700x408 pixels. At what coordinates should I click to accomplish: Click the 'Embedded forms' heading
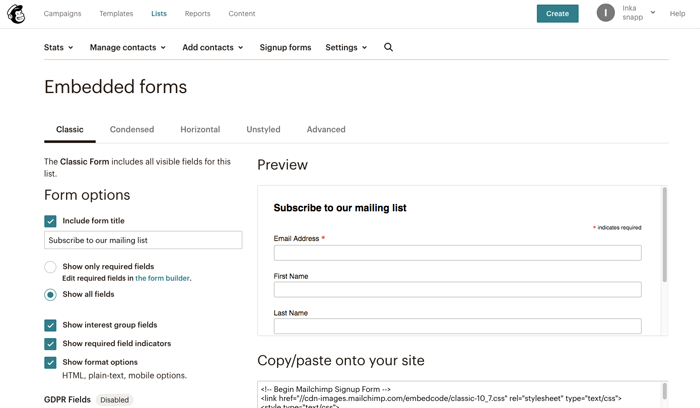pos(116,87)
